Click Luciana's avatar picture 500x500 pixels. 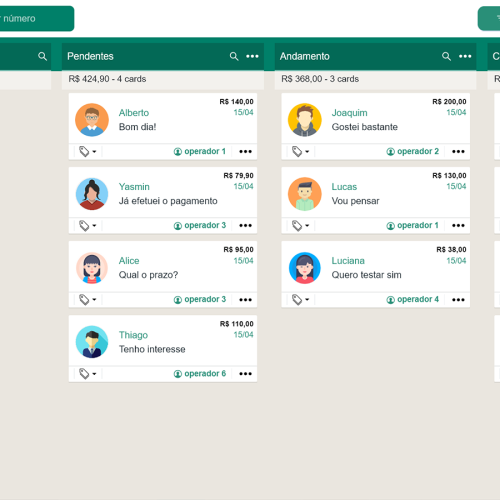click(x=305, y=268)
